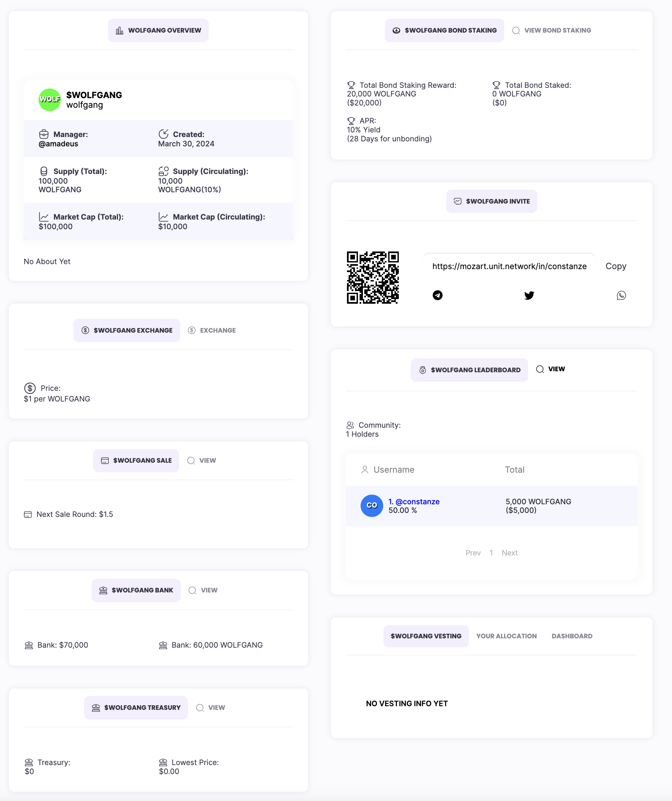Image resolution: width=672 pixels, height=801 pixels.
Task: Copy the invite link
Action: coord(616,266)
